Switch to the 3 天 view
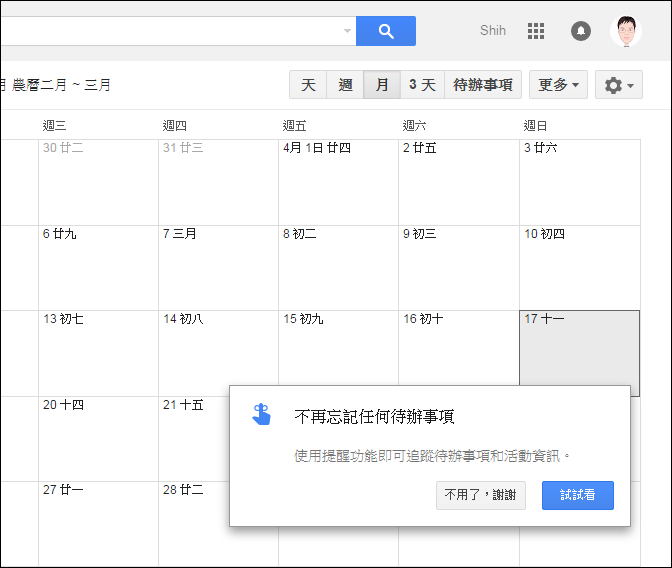Viewport: 672px width, 568px height. (422, 85)
